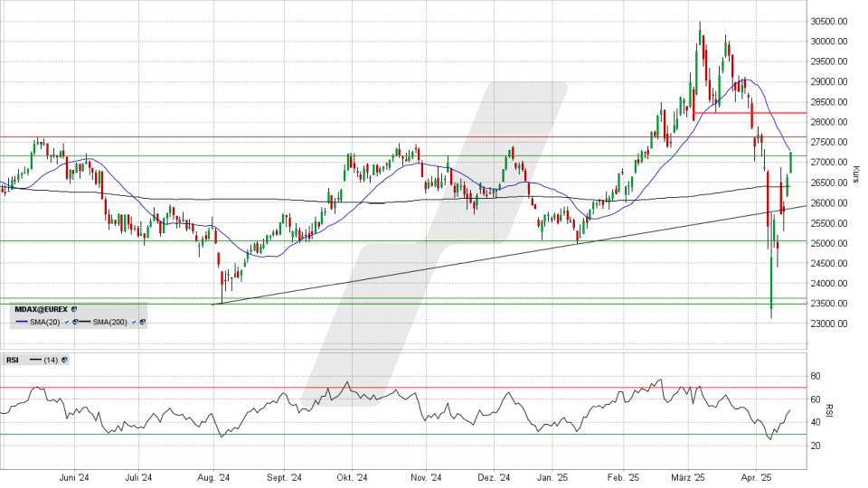This screenshot has height=488, width=868.
Task: Click the 30500.00 price axis label
Action: [x=828, y=21]
